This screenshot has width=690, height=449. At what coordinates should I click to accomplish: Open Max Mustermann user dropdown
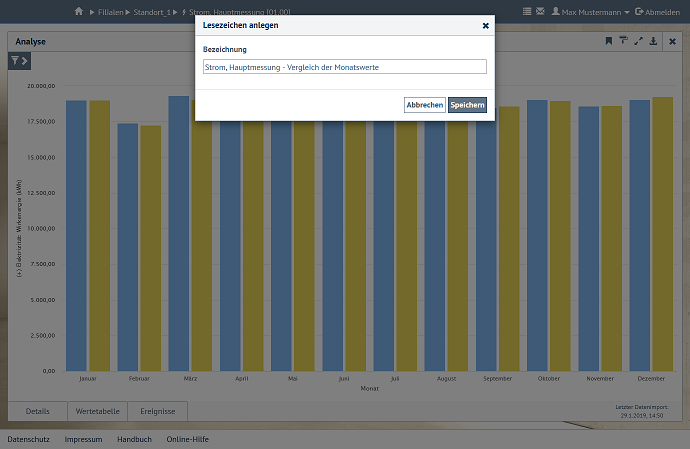(x=590, y=11)
